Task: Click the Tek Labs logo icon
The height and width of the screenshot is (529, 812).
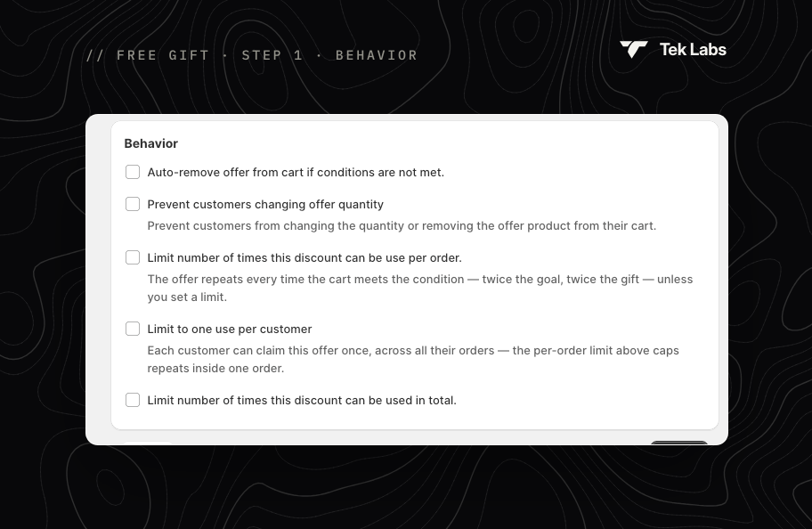Action: point(633,50)
